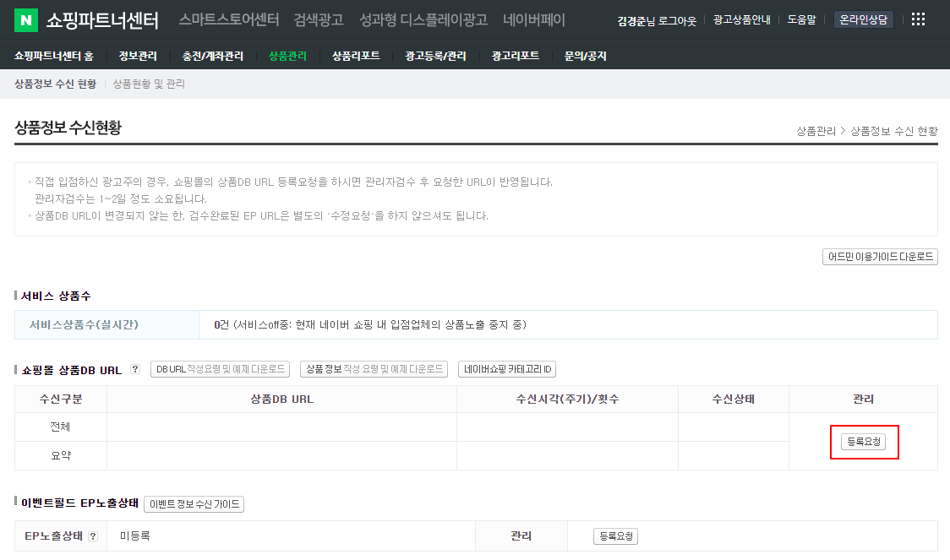Open the 광고리포트 menu
This screenshot has height=560, width=950.
point(516,56)
